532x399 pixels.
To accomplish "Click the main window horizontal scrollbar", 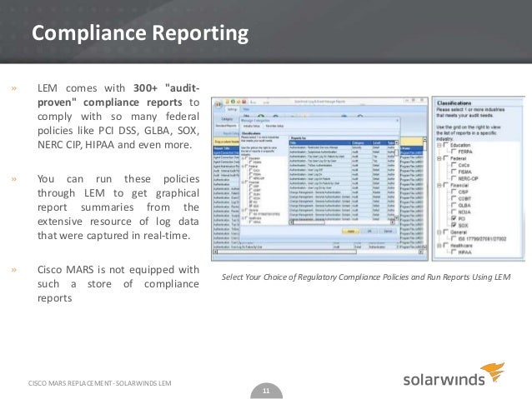I will click(319, 252).
